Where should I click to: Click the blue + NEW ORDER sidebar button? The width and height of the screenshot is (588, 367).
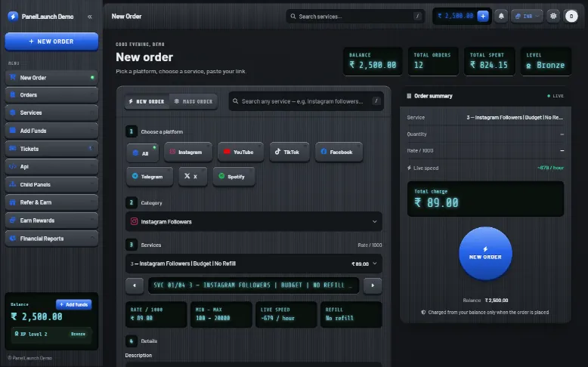(x=51, y=42)
